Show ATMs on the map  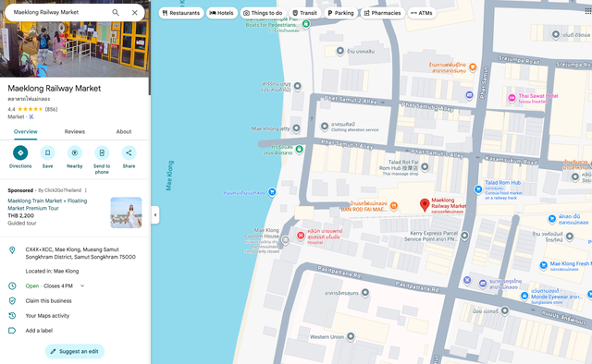pyautogui.click(x=422, y=13)
